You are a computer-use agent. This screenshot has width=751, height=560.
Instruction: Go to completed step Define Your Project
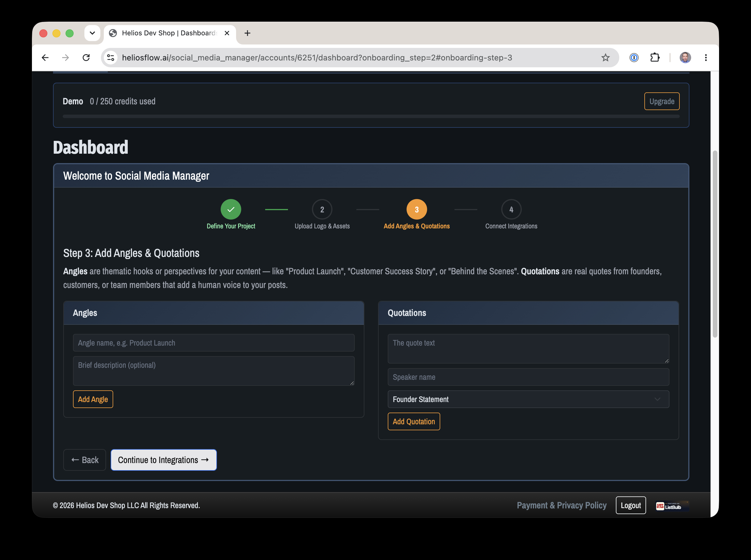[231, 209]
